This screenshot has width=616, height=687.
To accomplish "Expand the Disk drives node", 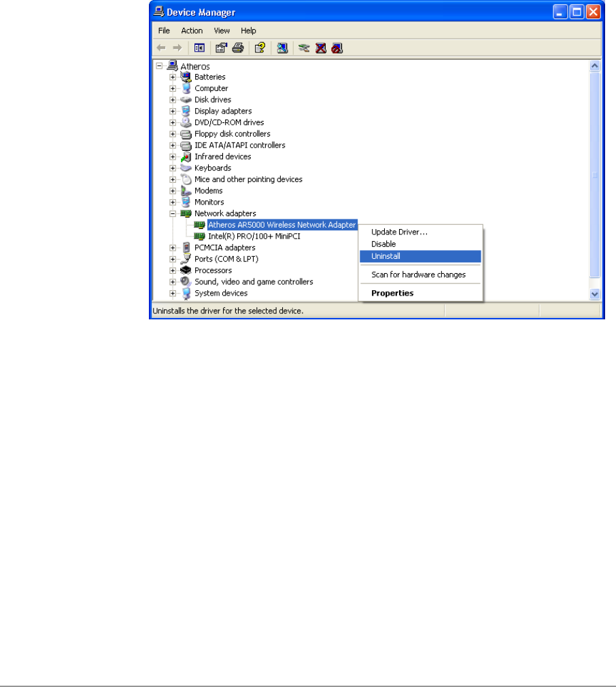I will click(x=173, y=100).
